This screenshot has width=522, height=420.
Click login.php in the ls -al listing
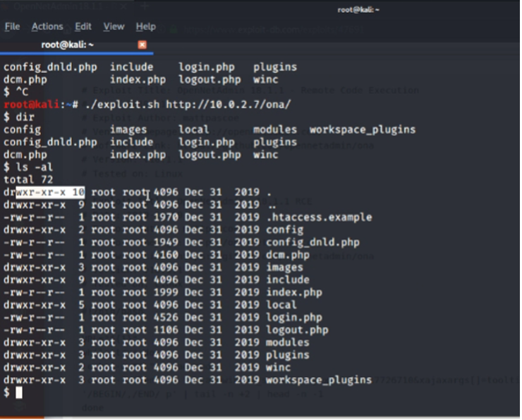click(x=294, y=318)
